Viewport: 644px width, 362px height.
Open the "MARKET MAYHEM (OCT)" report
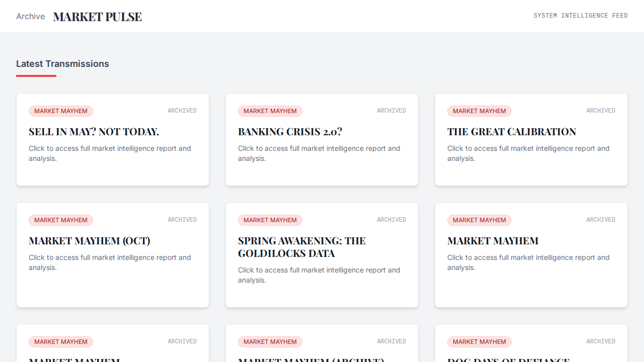click(90, 241)
